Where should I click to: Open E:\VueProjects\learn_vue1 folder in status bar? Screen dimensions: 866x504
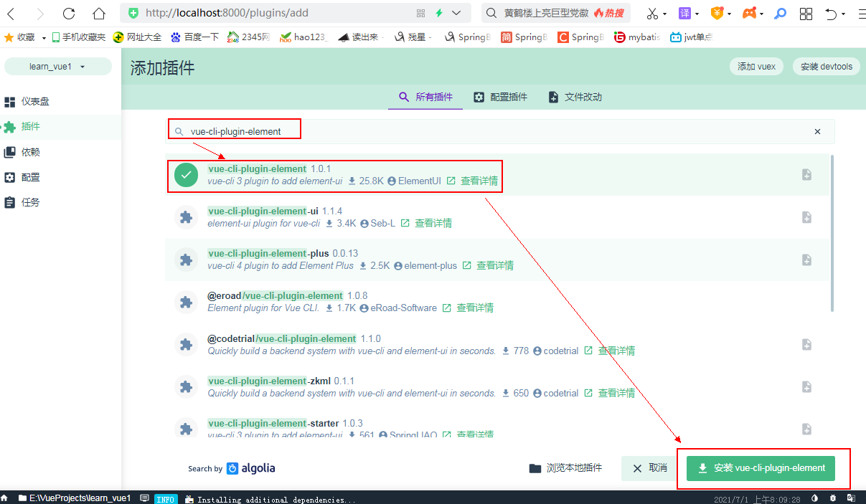75,498
